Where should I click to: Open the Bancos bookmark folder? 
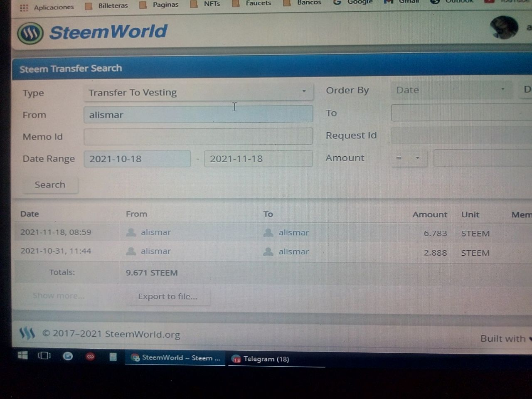303,3
